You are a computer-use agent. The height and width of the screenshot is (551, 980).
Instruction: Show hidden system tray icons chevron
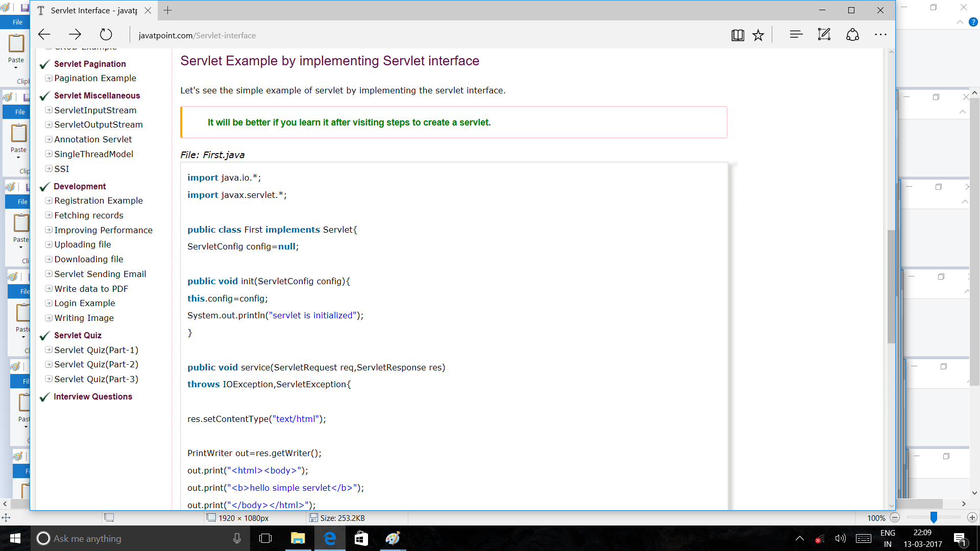click(x=800, y=538)
